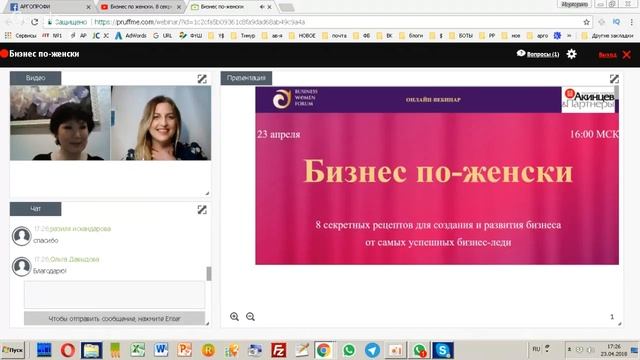This screenshot has width=640, height=360.
Task: Open Opera from the taskbar
Action: 68,350
